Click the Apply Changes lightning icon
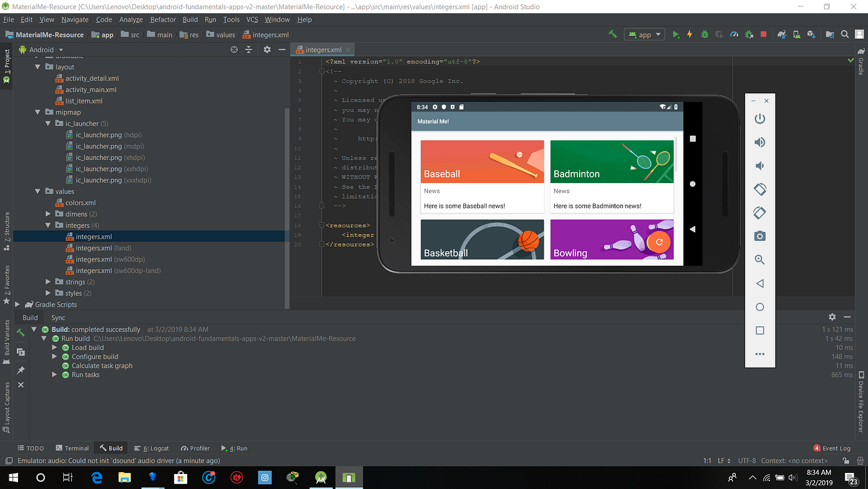The image size is (868, 489). click(x=689, y=34)
